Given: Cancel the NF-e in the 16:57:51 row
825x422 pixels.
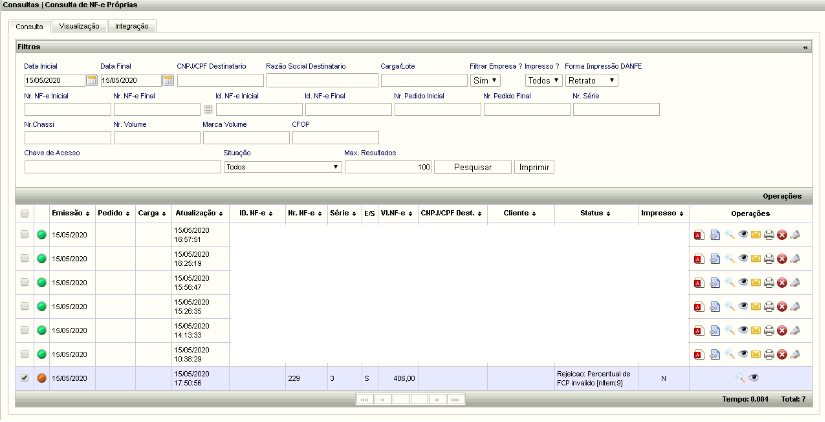Looking at the screenshot, I should [782, 235].
